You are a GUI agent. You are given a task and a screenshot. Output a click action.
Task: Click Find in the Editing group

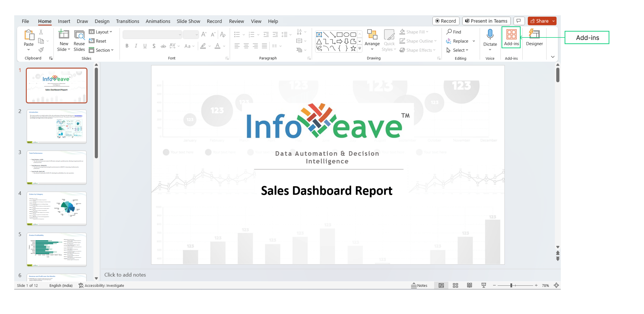(x=454, y=32)
